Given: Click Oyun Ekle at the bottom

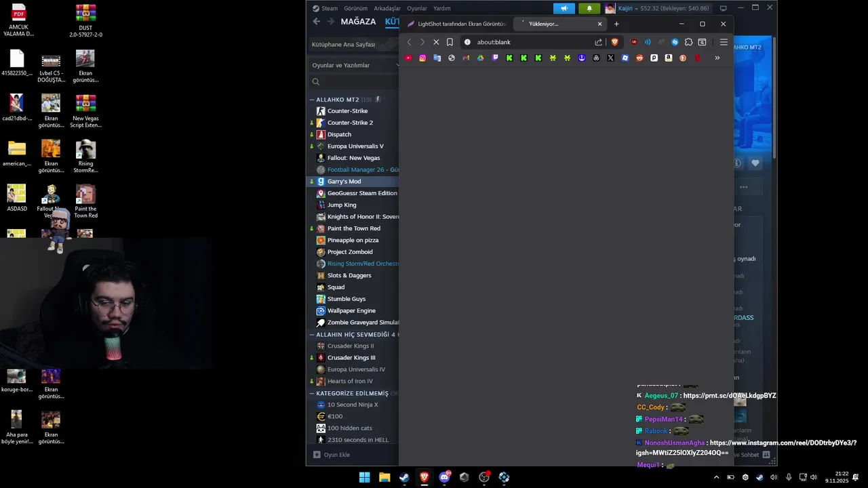Looking at the screenshot, I should (332, 455).
